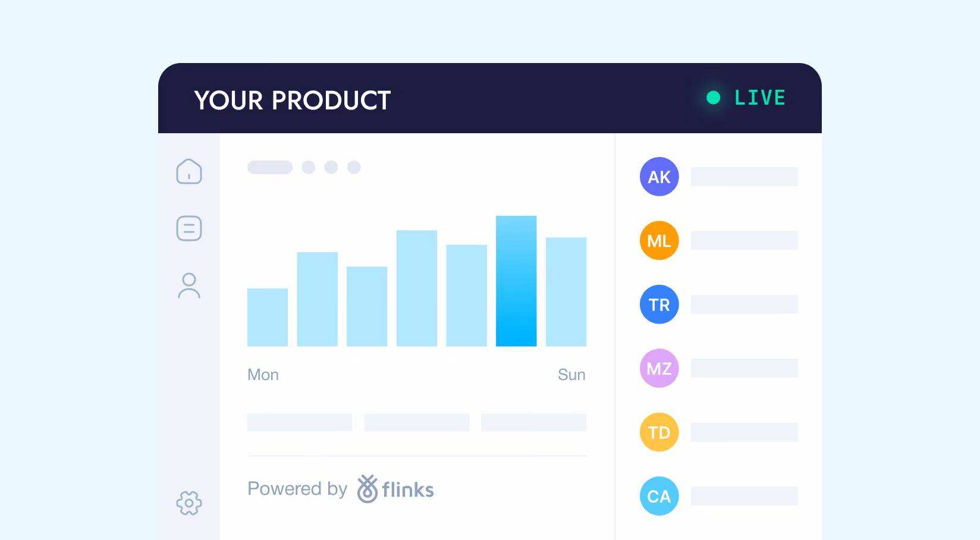Click the green LIVE status indicator
980x540 pixels.
pyautogui.click(x=746, y=98)
